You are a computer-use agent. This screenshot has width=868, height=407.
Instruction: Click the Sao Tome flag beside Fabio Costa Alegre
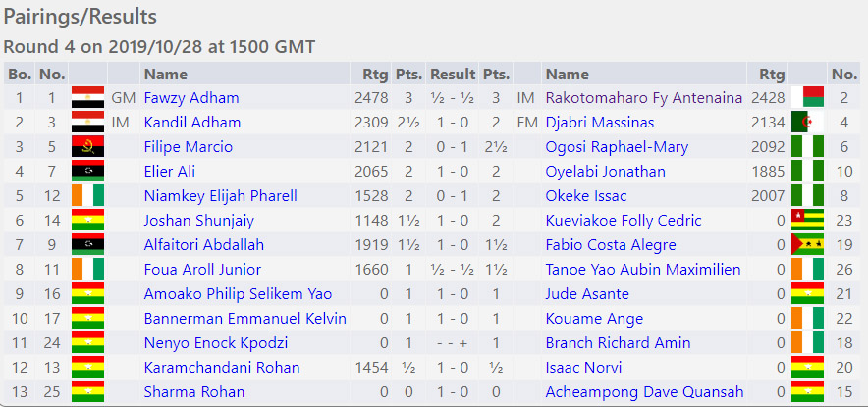click(x=808, y=244)
